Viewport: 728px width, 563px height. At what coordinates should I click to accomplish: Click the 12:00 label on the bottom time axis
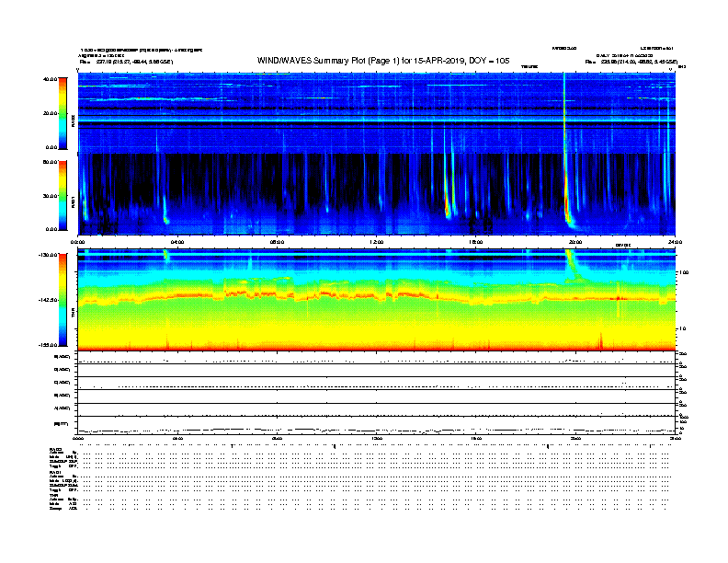[x=377, y=438]
